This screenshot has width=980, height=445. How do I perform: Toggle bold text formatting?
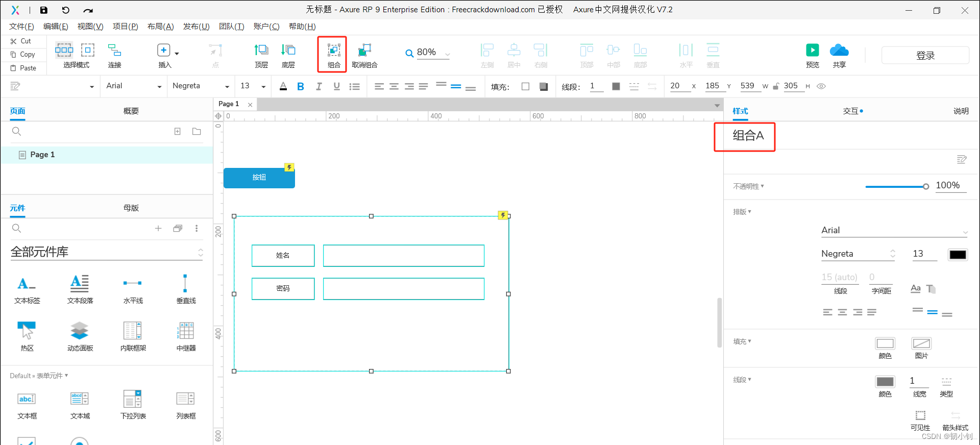pyautogui.click(x=301, y=86)
